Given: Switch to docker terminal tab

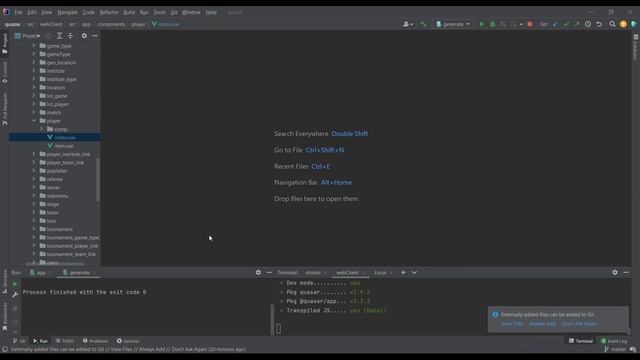Looking at the screenshot, I should pos(313,272).
